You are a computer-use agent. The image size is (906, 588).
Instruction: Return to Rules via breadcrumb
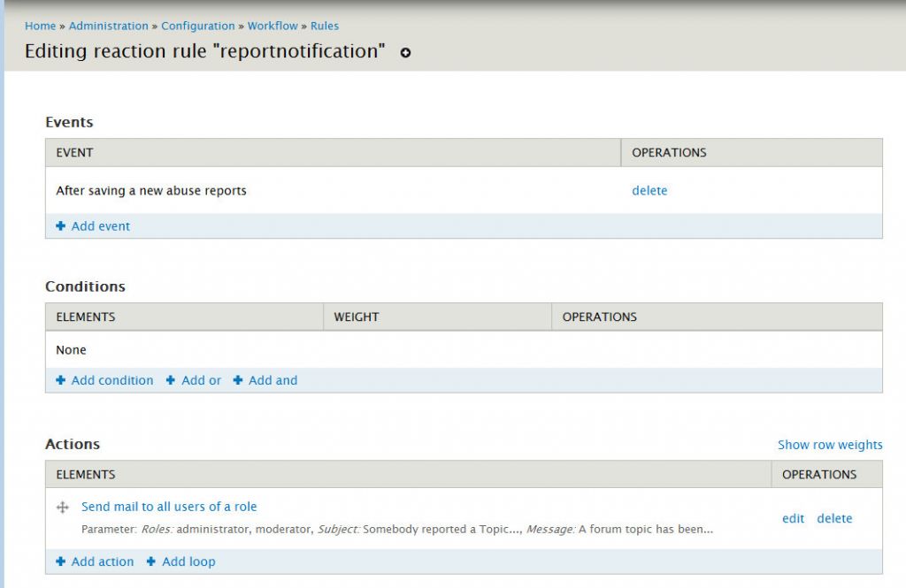coord(325,26)
